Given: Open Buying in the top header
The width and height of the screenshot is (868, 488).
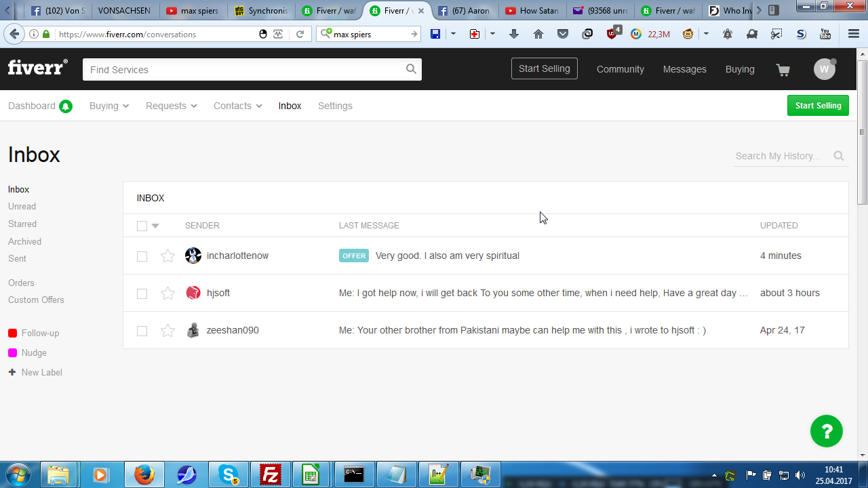Looking at the screenshot, I should click(740, 69).
